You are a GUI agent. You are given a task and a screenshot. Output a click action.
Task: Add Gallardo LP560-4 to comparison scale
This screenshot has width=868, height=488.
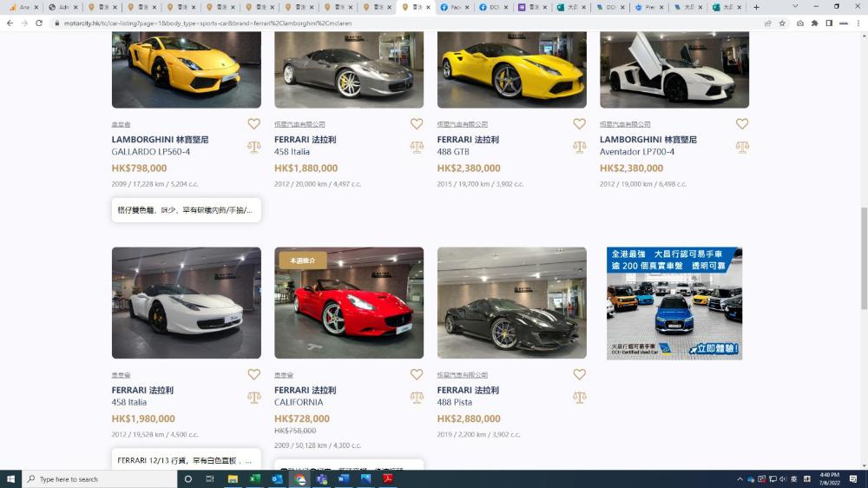pyautogui.click(x=253, y=147)
